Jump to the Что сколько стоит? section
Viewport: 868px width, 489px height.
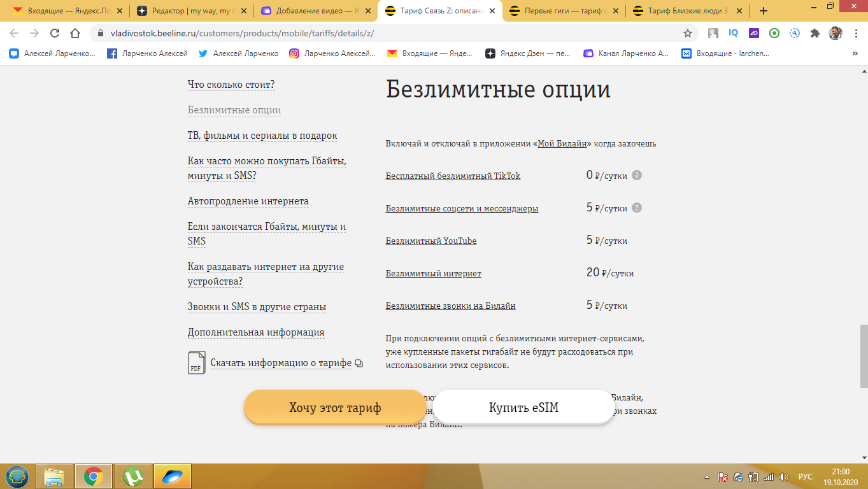click(x=231, y=85)
